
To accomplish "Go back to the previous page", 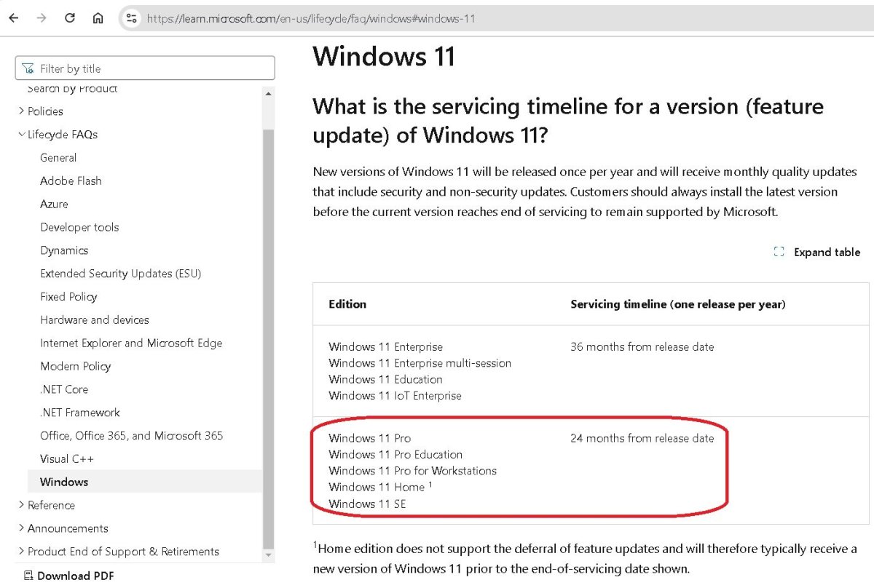I will click(13, 18).
